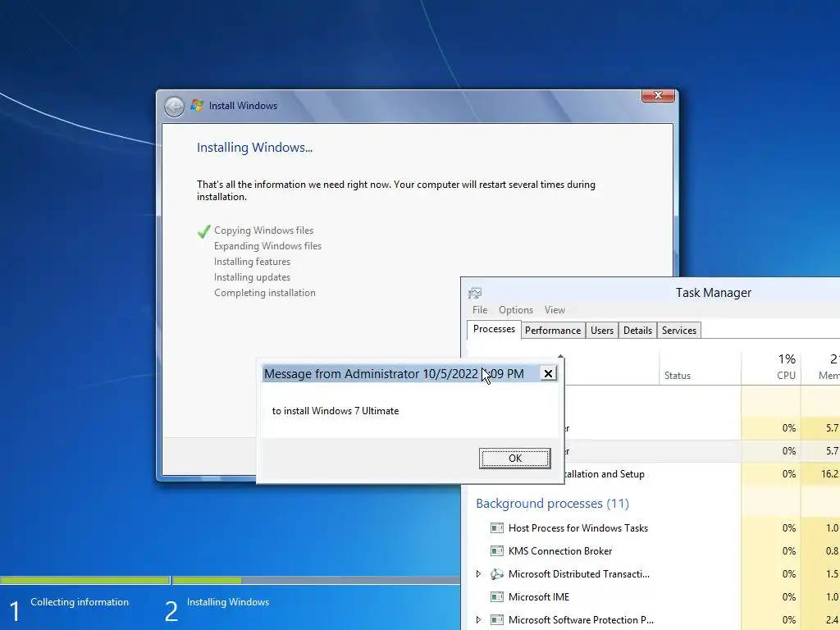Click the Microsoft Distributed Transaction process icon
The width and height of the screenshot is (840, 630).
pyautogui.click(x=497, y=574)
